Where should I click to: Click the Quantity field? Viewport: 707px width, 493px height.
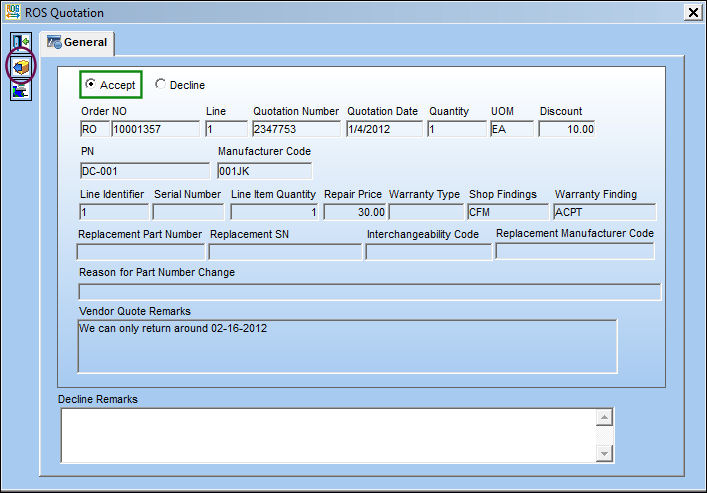[457, 129]
